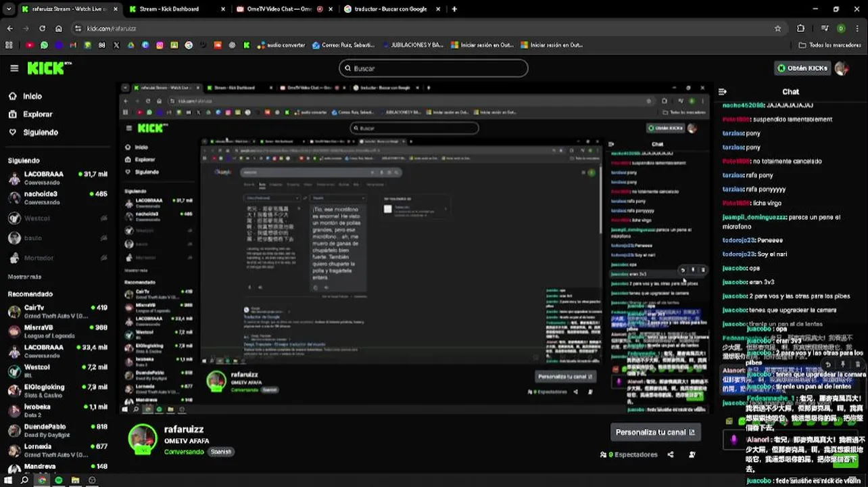Click the Buscar search field
This screenshot has height=487, width=868.
pyautogui.click(x=433, y=68)
